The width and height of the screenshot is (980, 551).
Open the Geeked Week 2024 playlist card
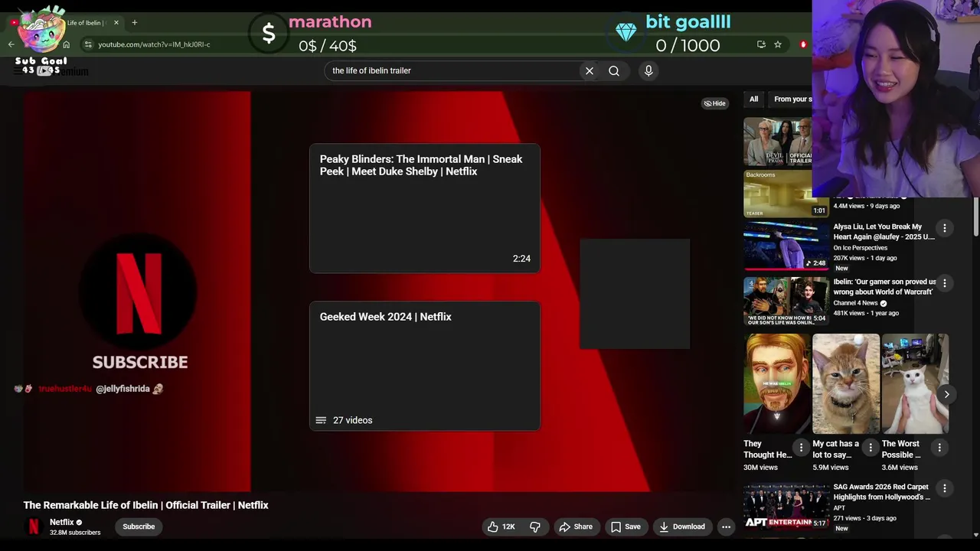tap(425, 366)
